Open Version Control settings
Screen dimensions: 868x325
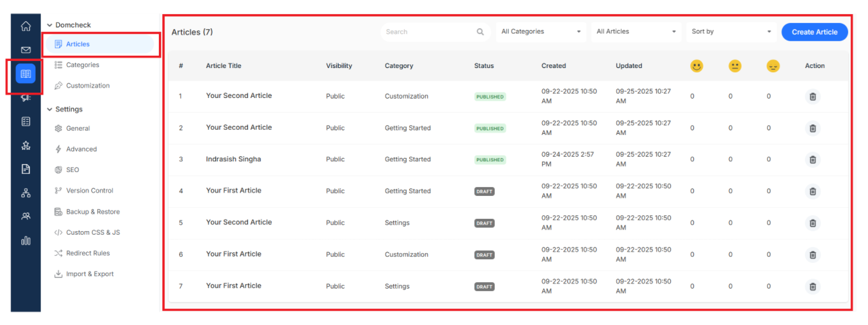[x=84, y=191]
